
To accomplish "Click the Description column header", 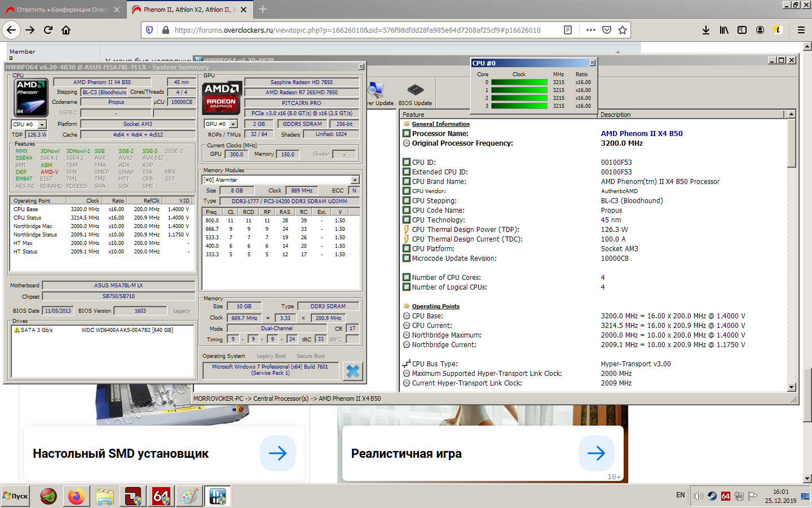I will 691,115.
